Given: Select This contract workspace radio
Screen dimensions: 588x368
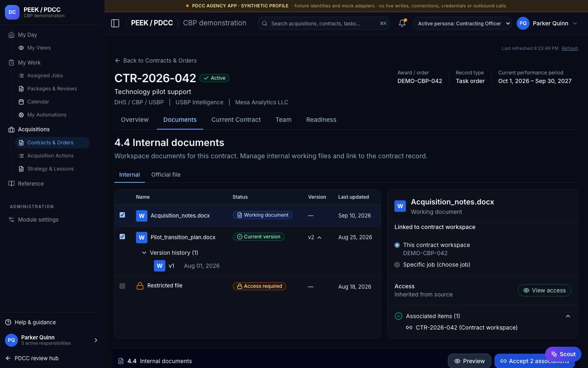Looking at the screenshot, I should click(397, 245).
